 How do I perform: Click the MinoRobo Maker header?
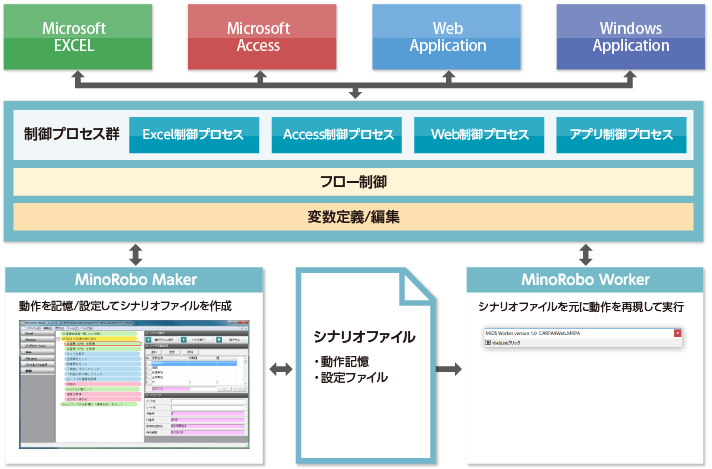tap(134, 280)
